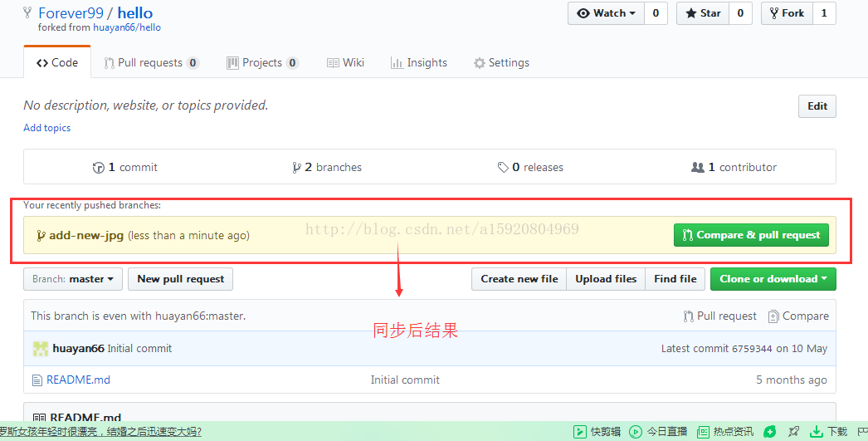This screenshot has width=868, height=441.
Task: Click the fork icon beside Forever99
Action: tap(27, 12)
